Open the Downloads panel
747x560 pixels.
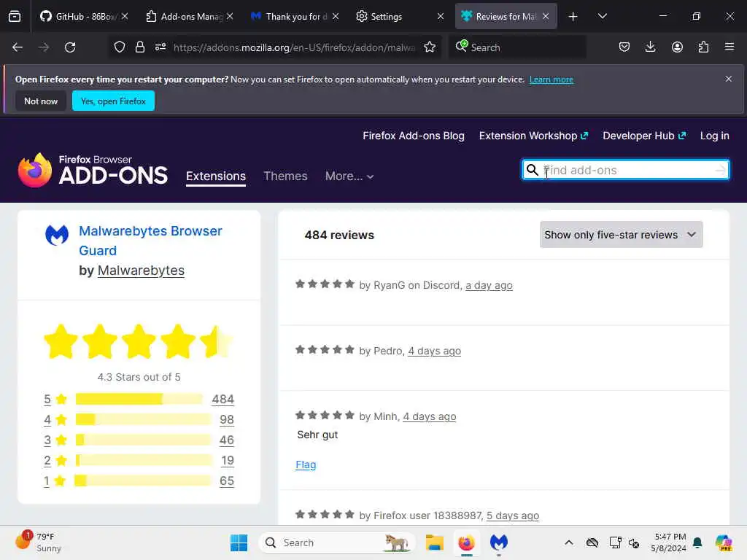(650, 47)
